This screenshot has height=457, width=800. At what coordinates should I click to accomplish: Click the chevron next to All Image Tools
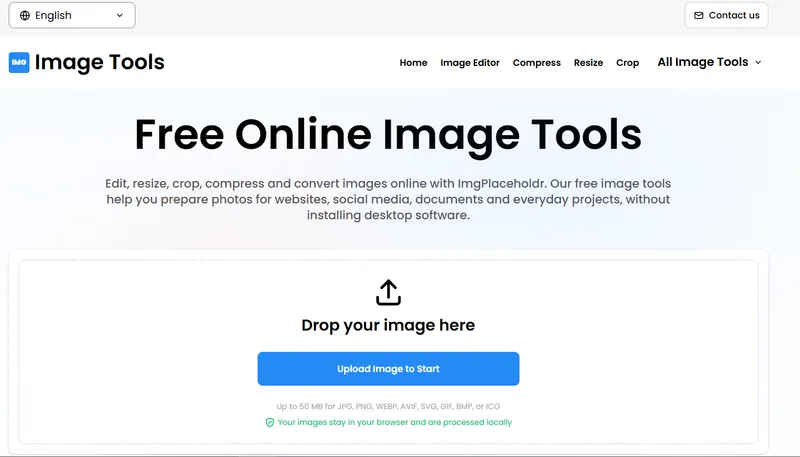[758, 62]
